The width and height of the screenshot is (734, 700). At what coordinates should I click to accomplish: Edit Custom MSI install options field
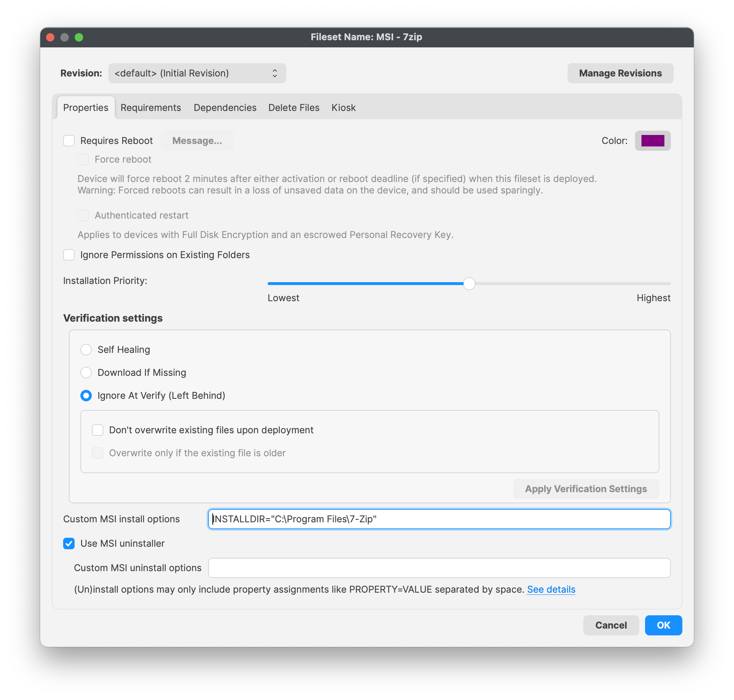tap(439, 519)
